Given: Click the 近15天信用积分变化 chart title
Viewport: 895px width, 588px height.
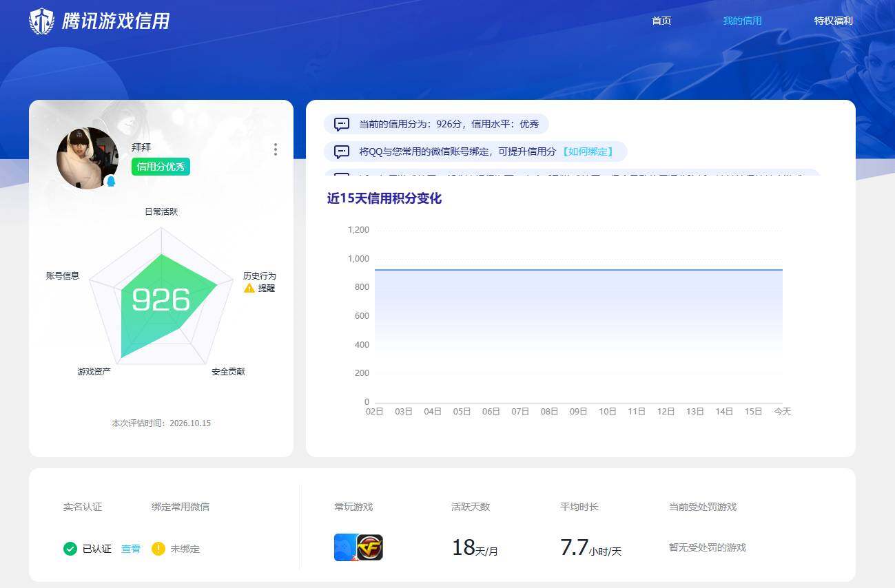Looking at the screenshot, I should click(384, 198).
